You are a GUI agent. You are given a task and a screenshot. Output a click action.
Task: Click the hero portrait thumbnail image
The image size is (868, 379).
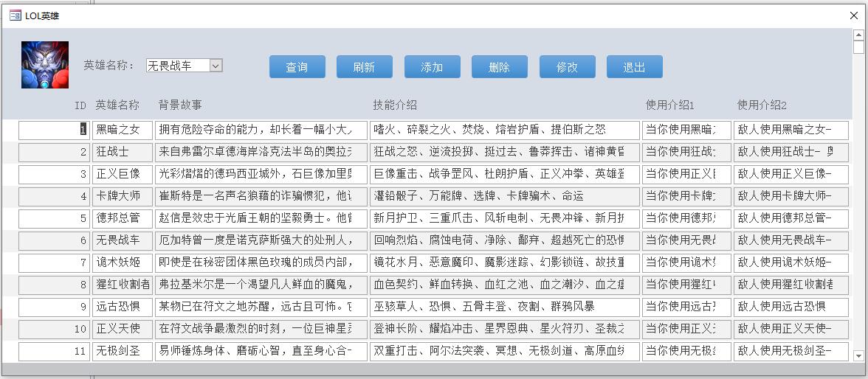pyautogui.click(x=45, y=65)
